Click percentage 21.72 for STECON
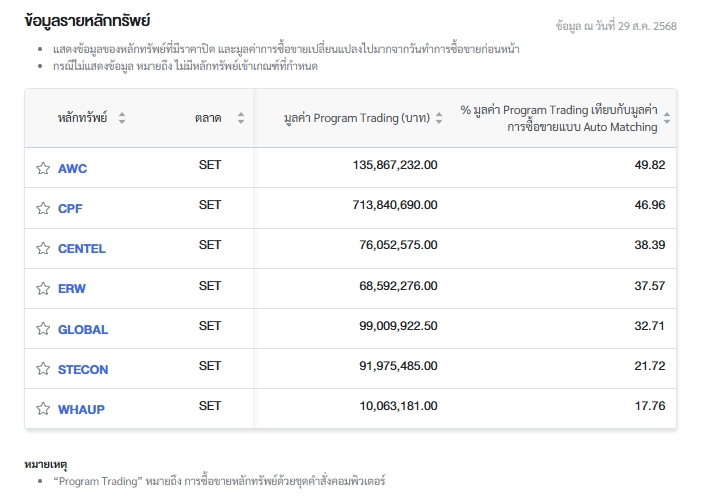702x501 pixels. [x=650, y=366]
